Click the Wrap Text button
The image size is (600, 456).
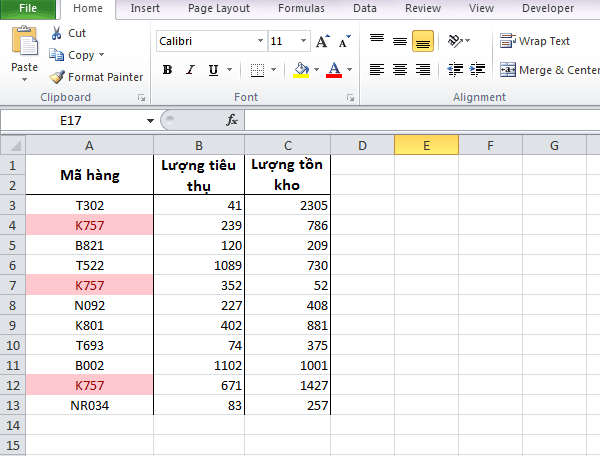(535, 41)
